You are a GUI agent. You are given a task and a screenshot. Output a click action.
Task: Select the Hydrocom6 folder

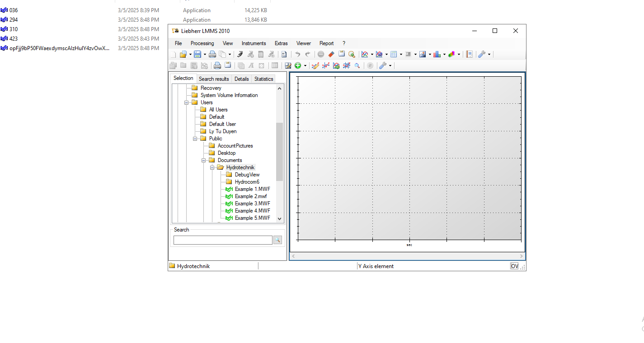tap(247, 182)
